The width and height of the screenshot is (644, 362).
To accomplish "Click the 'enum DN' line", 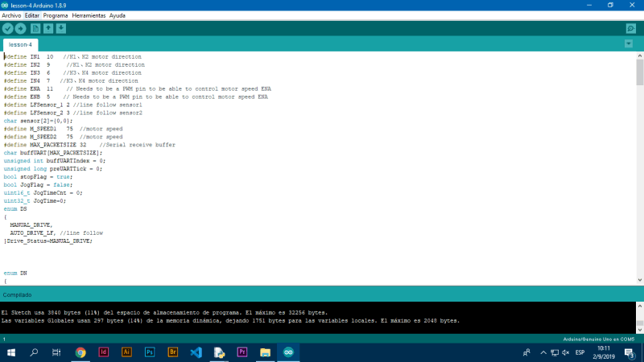I will click(15, 273).
